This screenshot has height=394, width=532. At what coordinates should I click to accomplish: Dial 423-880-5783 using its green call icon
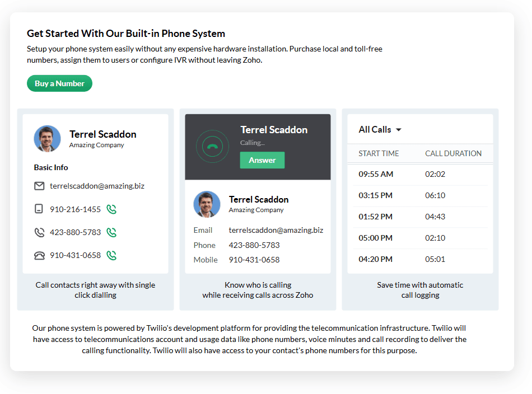pos(111,232)
